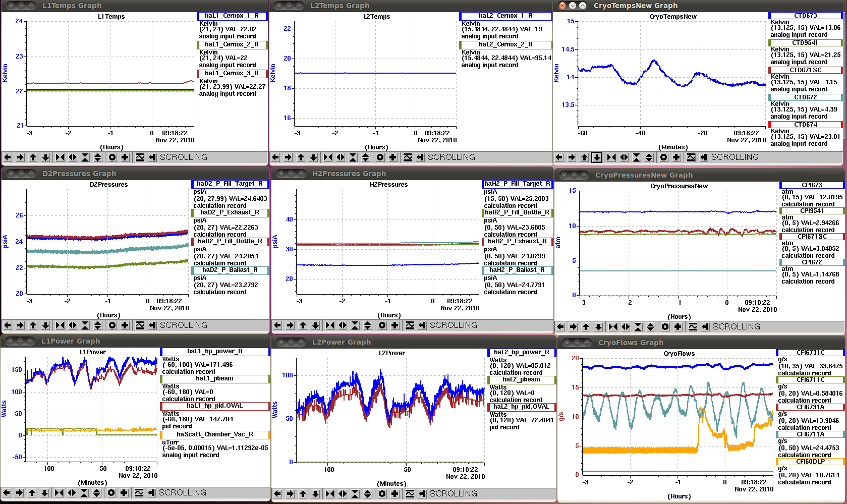Toggle auto-scale icon in CryoPressuresNew Graph toolbar
847x504 pixels.
pos(693,327)
